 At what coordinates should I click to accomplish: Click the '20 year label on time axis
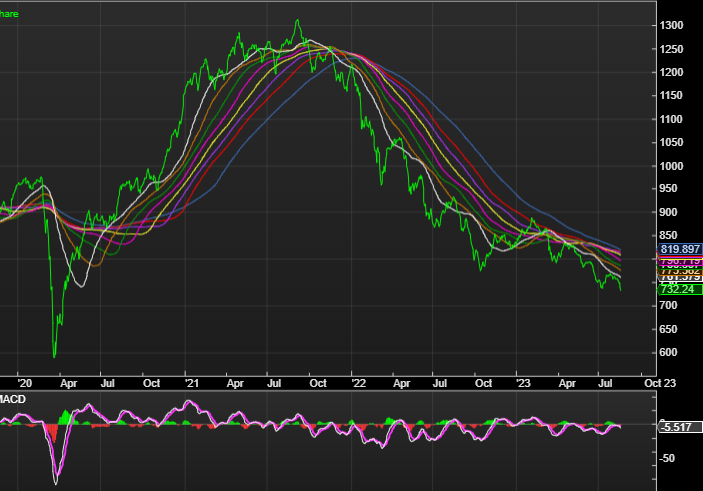(x=25, y=383)
